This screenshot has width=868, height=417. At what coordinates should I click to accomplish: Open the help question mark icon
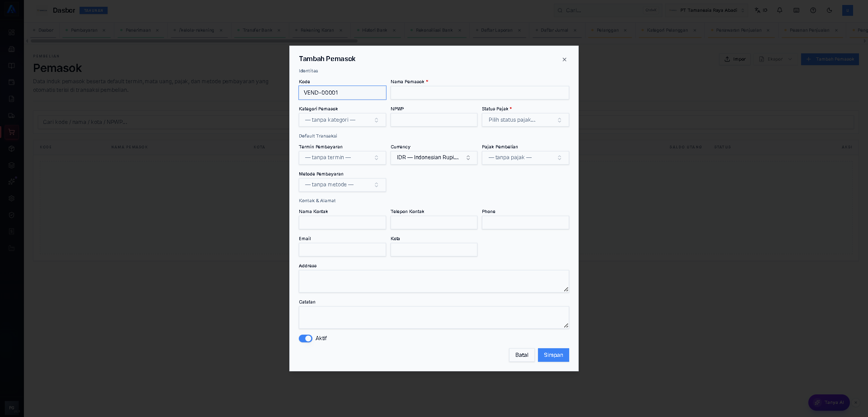(813, 10)
